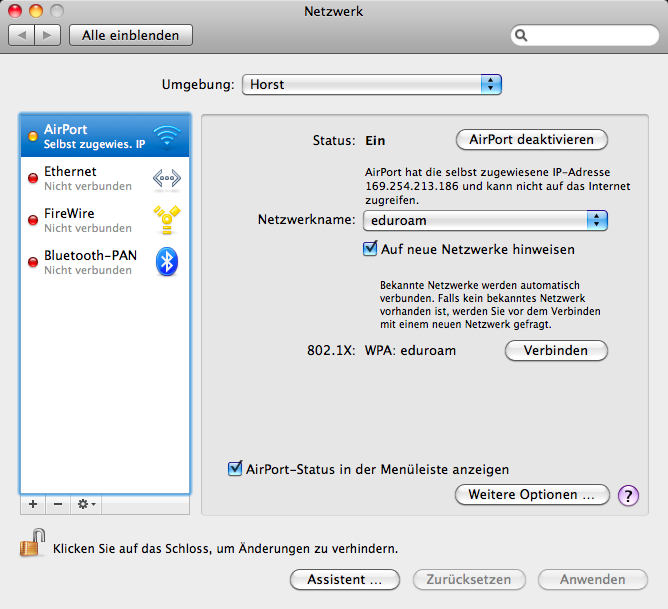Select the AirPort service in the list
668x609 pixels.
point(105,136)
